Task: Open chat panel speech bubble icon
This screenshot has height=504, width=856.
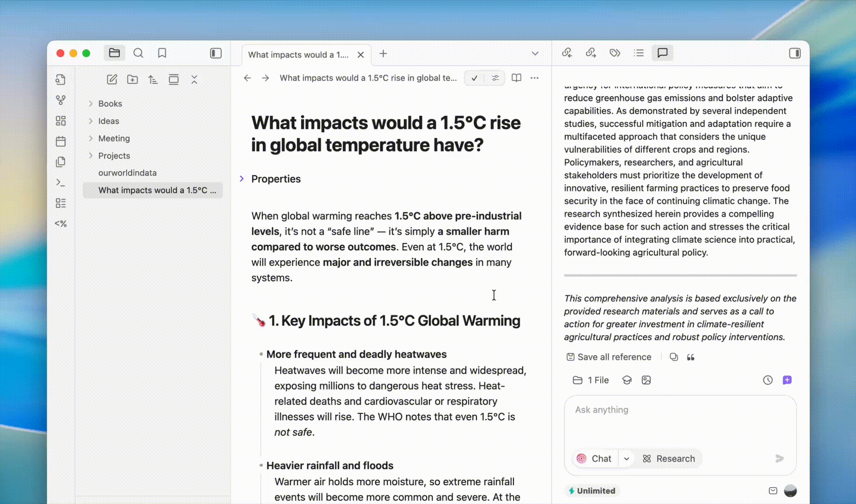Action: 662,53
